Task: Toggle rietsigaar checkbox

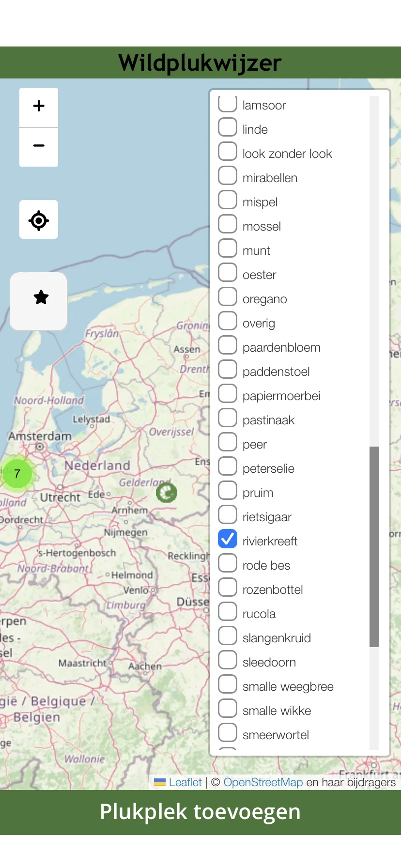Action: point(228,515)
